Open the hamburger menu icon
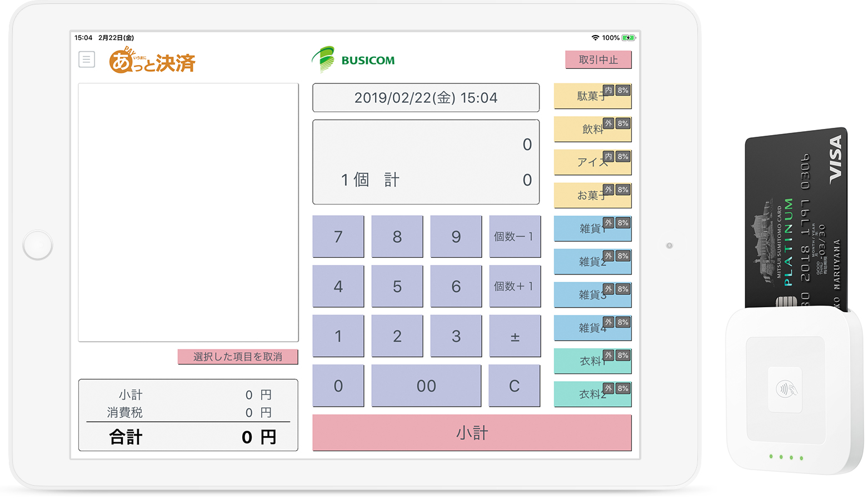This screenshot has height=499, width=868. [87, 59]
